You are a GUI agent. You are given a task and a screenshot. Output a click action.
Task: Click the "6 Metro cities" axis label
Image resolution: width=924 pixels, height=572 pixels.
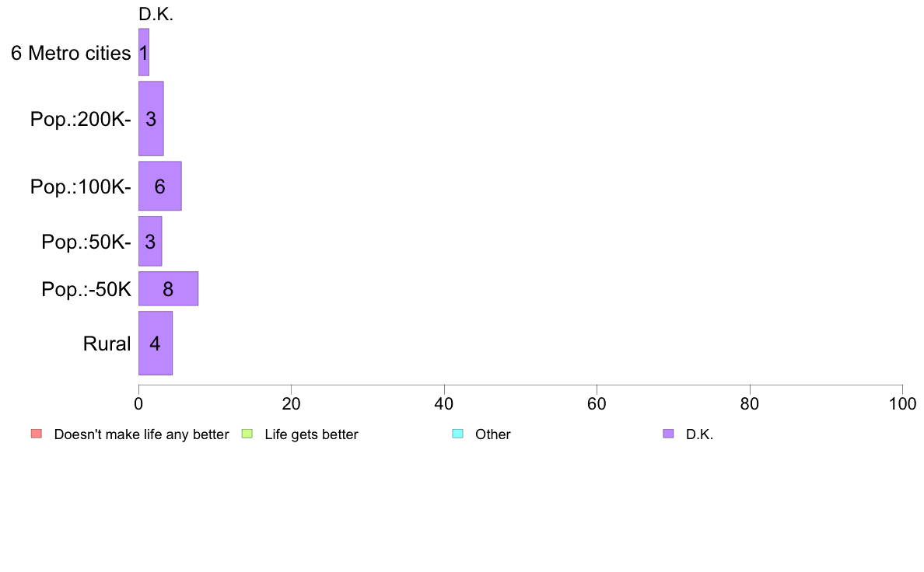click(71, 53)
